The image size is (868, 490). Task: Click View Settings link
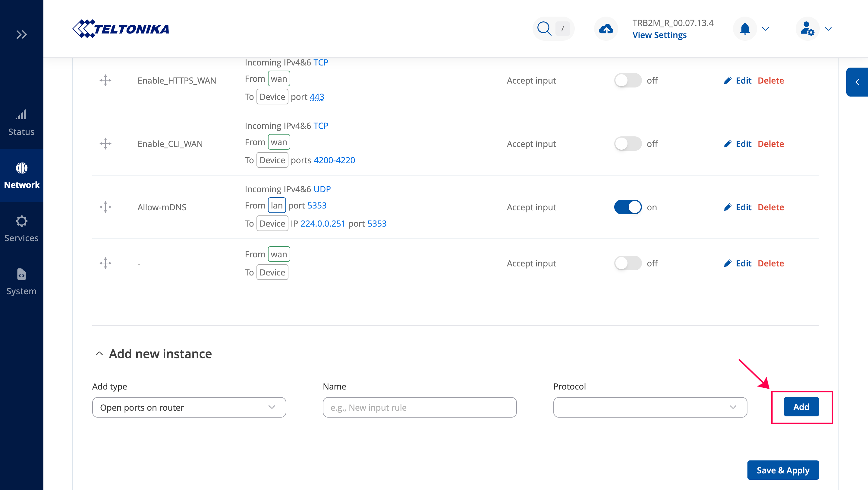click(x=659, y=35)
